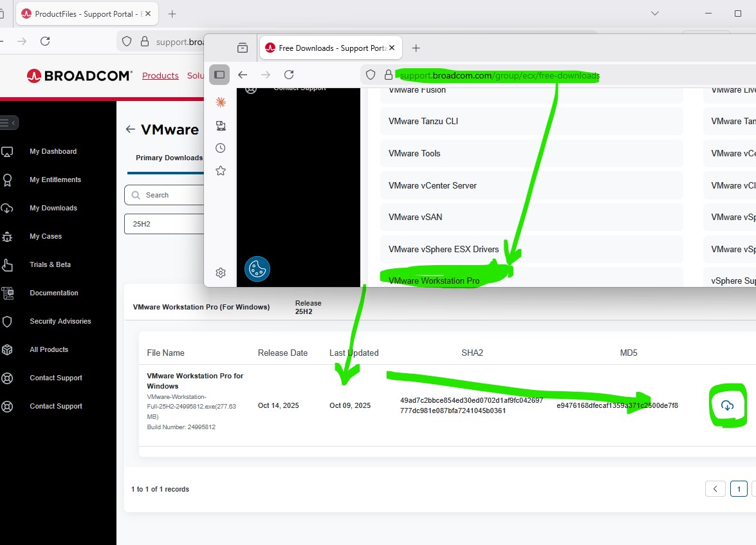
Task: Click the back arrow beside VMware heading
Action: coord(130,129)
